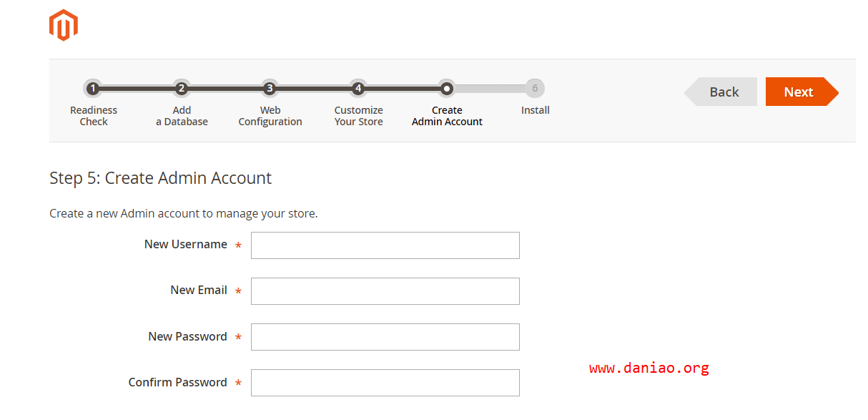Viewport: 868px width, 420px height.
Task: Click step 4 Customize Your Store circle
Action: coord(358,89)
